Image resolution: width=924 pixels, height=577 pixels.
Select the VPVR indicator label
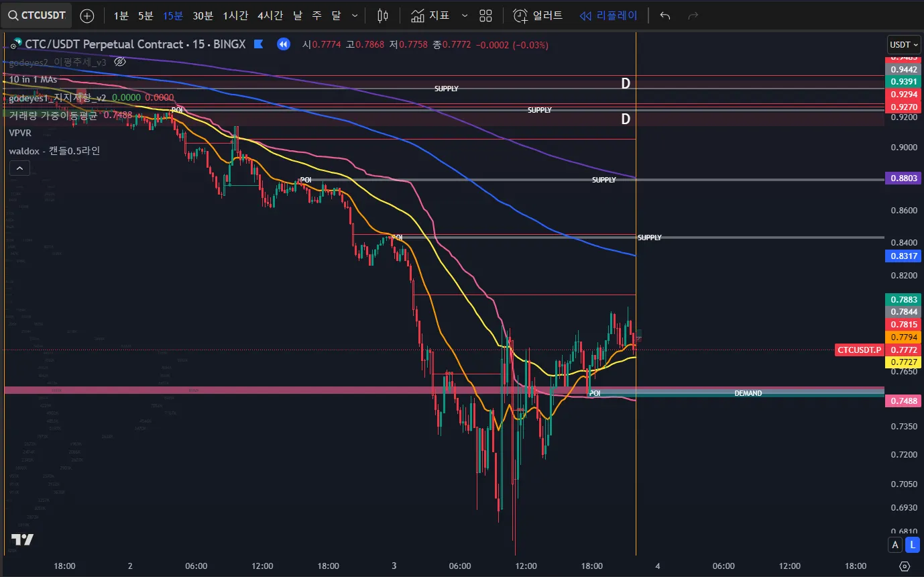(x=20, y=133)
